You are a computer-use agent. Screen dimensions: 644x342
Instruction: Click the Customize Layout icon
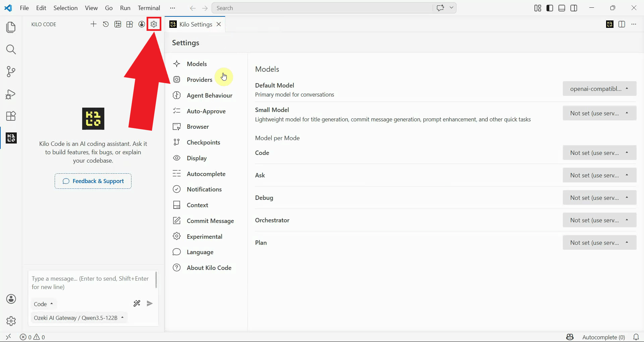point(538,8)
